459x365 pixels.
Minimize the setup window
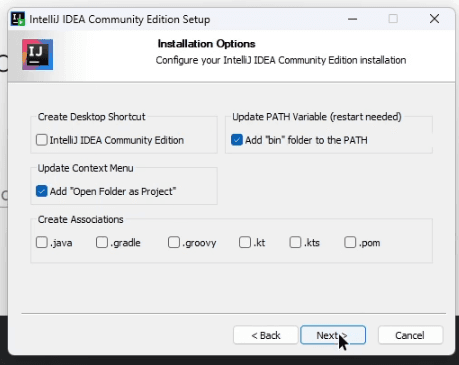click(x=352, y=19)
